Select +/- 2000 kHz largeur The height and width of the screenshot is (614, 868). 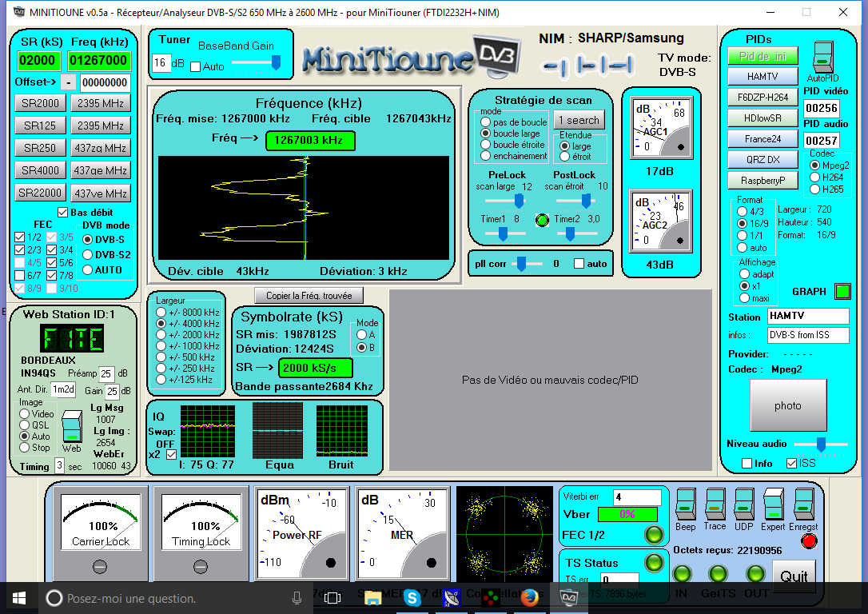click(x=161, y=334)
